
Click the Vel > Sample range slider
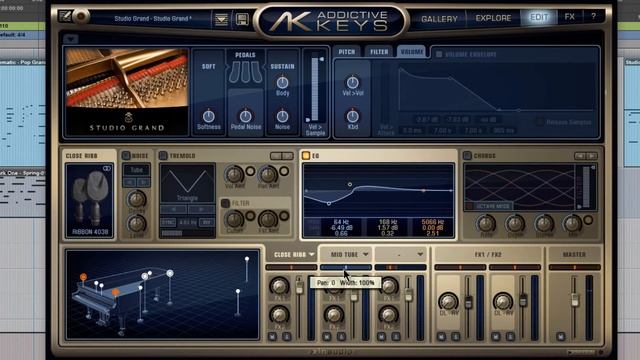(x=315, y=89)
